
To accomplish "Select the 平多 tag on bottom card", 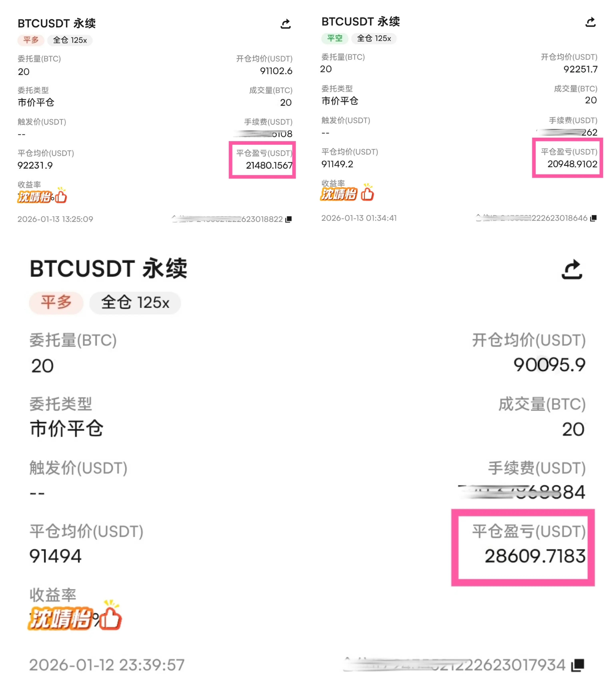I will pyautogui.click(x=56, y=303).
